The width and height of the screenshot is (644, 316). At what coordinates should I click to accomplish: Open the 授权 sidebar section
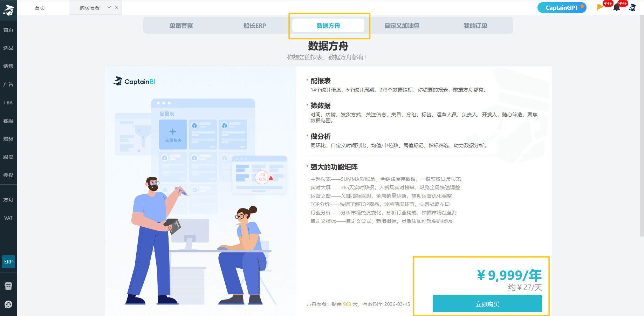pyautogui.click(x=8, y=175)
